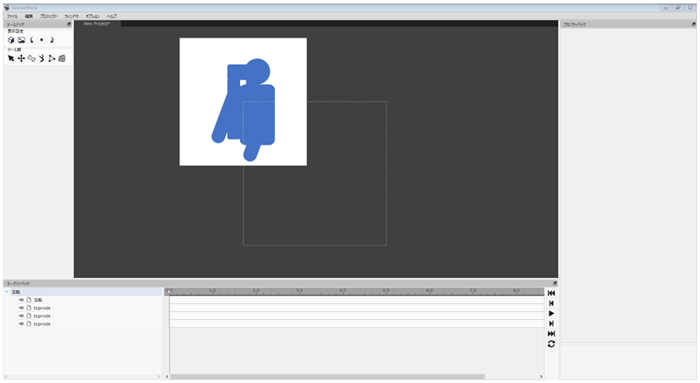Step forward one frame
This screenshot has width=700, height=383.
tap(551, 324)
